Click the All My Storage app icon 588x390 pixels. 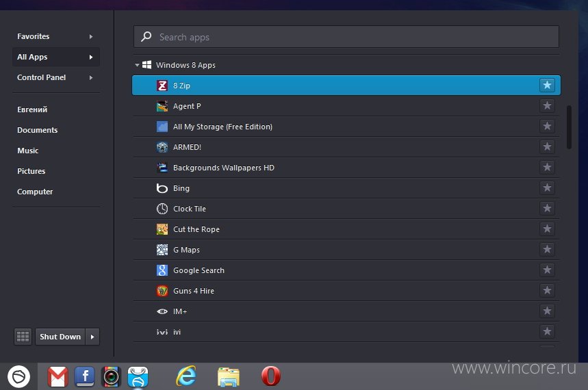(x=162, y=127)
